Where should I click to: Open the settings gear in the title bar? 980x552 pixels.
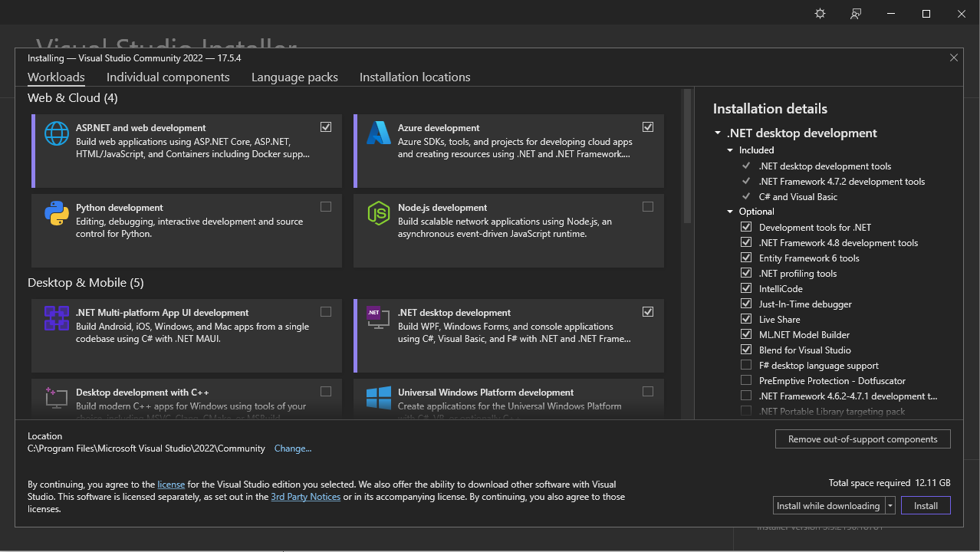pos(820,14)
